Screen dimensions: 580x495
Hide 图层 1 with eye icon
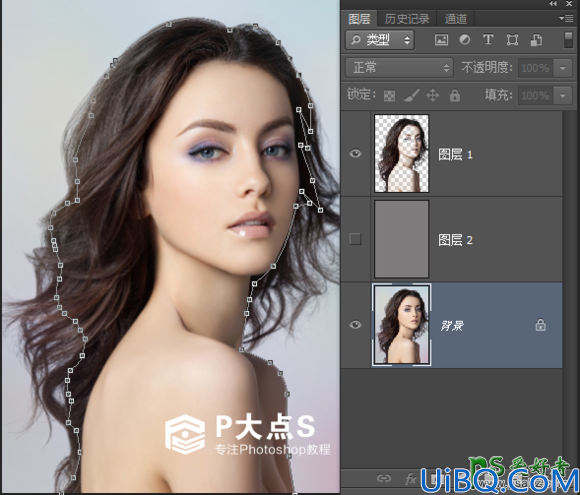pyautogui.click(x=355, y=154)
